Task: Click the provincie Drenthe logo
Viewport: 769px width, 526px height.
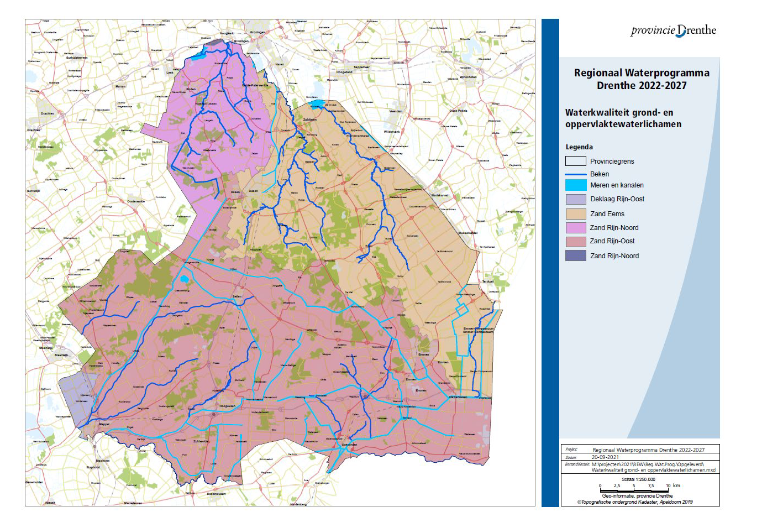Action: (673, 31)
